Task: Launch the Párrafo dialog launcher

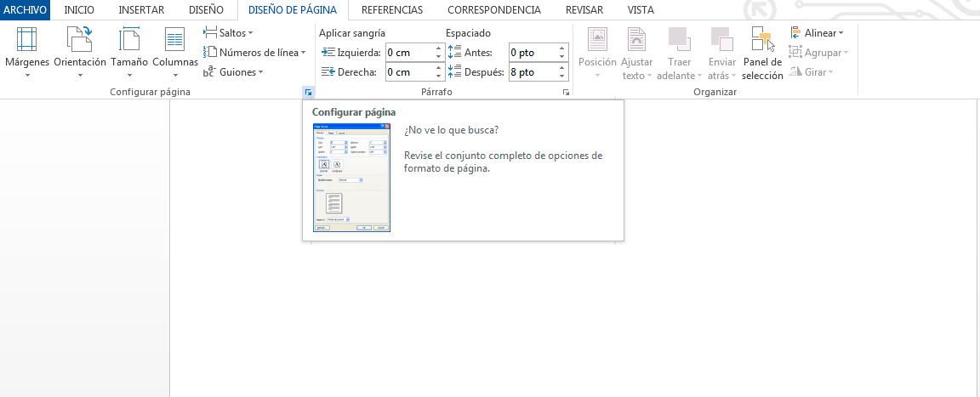Action: pos(567,93)
